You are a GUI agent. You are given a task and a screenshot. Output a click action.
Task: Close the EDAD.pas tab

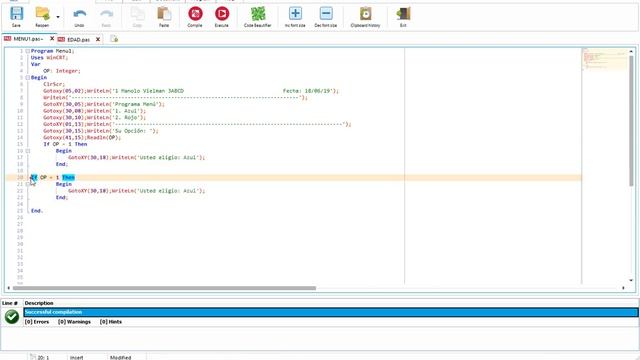(98, 39)
